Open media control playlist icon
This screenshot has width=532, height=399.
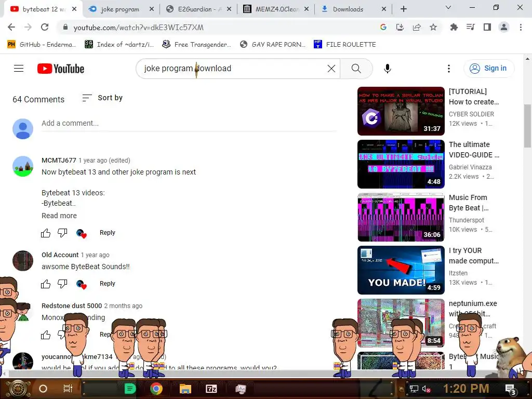pos(470,27)
